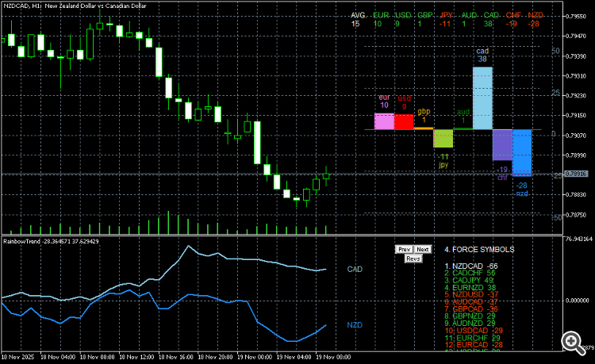Click the chart title 'NZDCAD, H1'

(x=22, y=6)
